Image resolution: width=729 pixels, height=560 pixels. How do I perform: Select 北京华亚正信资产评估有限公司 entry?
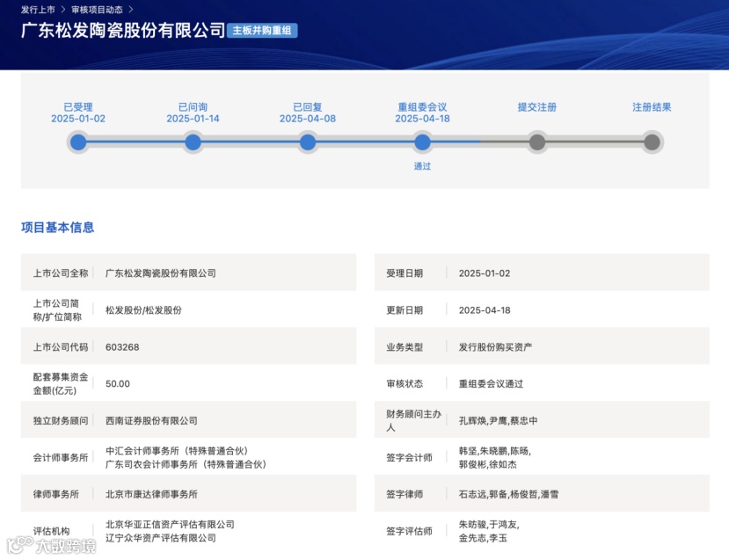(171, 524)
